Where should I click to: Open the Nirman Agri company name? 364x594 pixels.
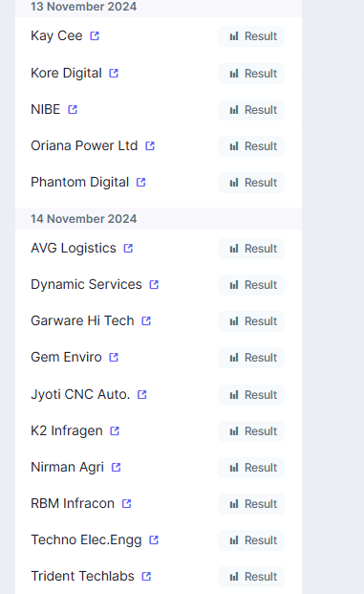tap(67, 467)
